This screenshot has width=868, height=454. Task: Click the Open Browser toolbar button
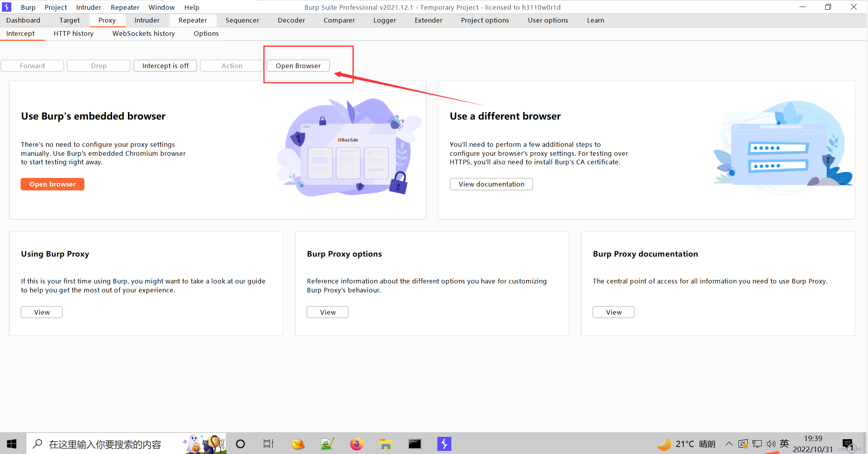point(298,66)
